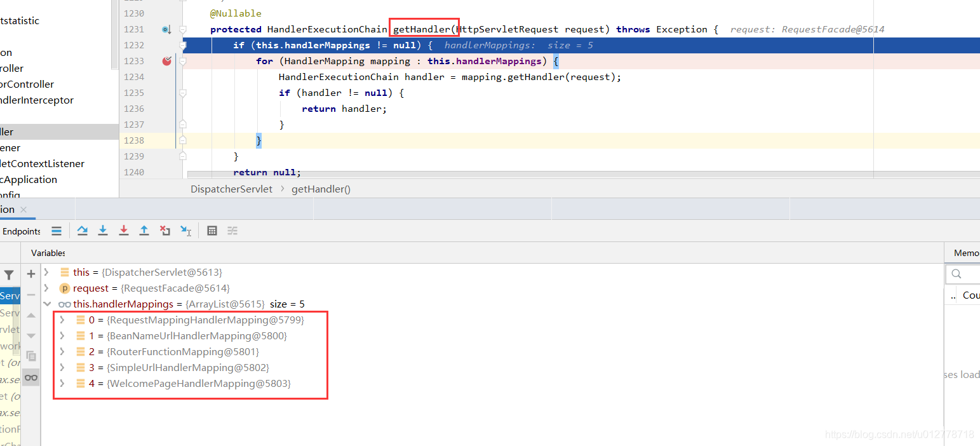Click Show Execution Point icon
Viewport: 980px width, 446px height.
(x=57, y=231)
